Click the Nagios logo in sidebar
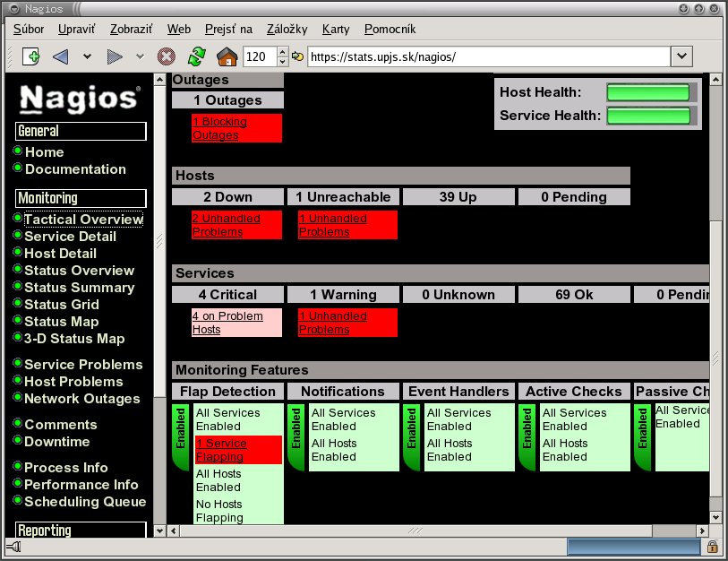The height and width of the screenshot is (561, 728). point(80,99)
